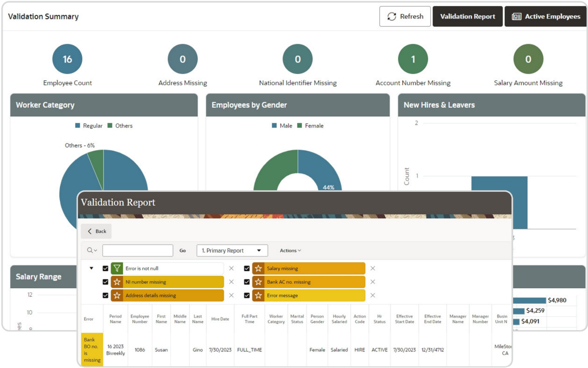This screenshot has height=368, width=588.
Task: Uncheck the NI number missing checkbox
Action: (104, 282)
